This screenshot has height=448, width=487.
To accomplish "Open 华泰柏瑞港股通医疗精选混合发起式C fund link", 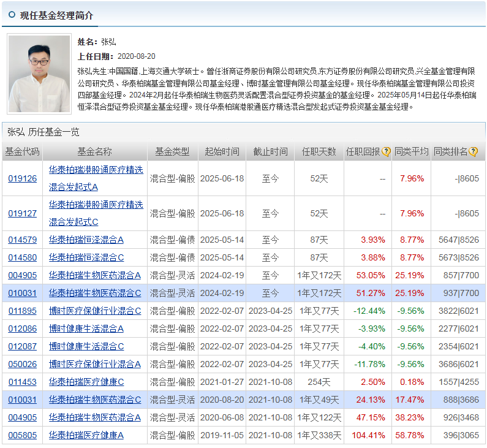I will [96, 213].
